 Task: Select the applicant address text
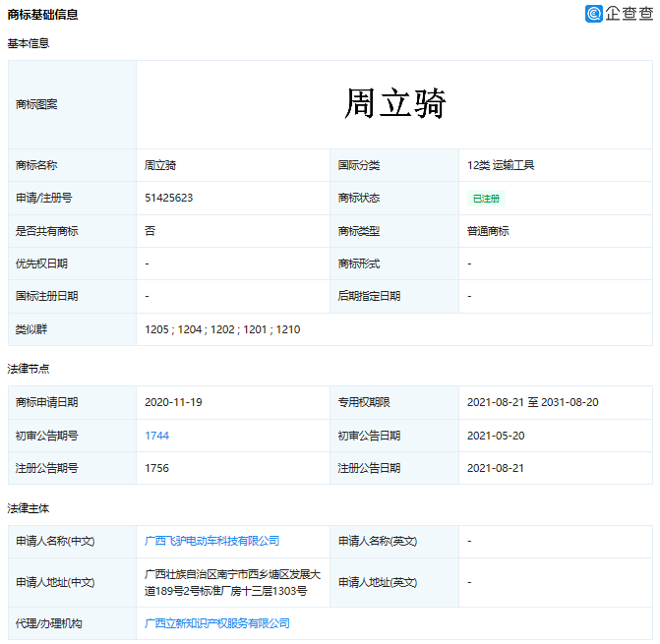click(225, 582)
